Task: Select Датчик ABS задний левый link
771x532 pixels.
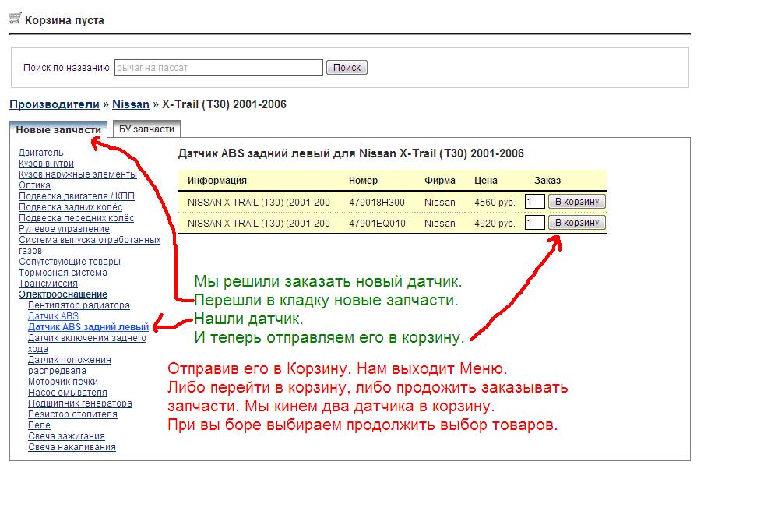Action: point(89,326)
